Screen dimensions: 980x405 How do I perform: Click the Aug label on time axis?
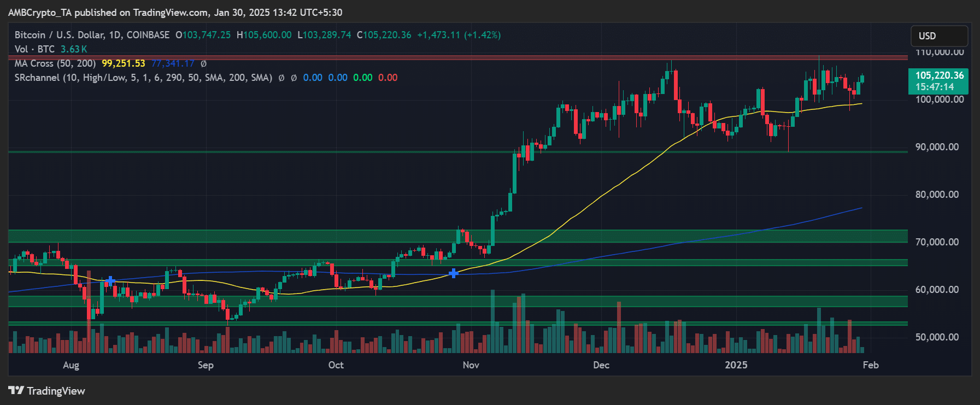[71, 365]
